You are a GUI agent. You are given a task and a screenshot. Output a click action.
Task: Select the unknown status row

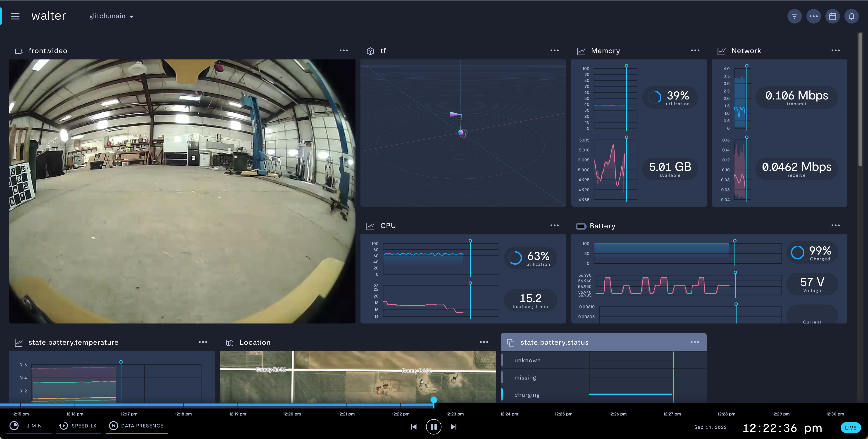point(527,360)
